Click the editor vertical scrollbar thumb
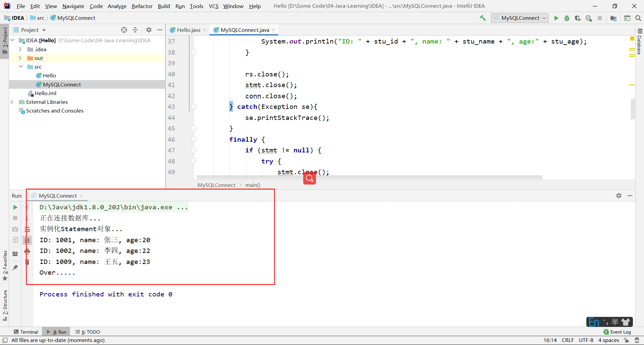 (633, 109)
